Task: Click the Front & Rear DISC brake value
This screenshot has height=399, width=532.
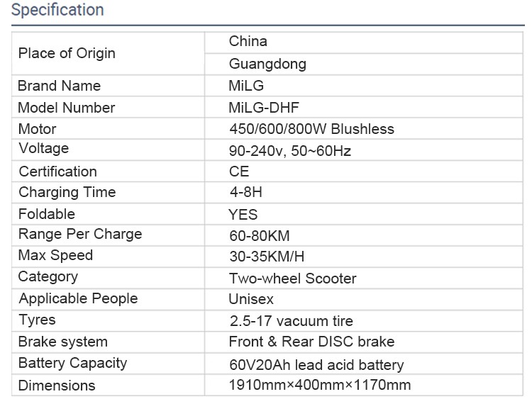Action: [311, 342]
